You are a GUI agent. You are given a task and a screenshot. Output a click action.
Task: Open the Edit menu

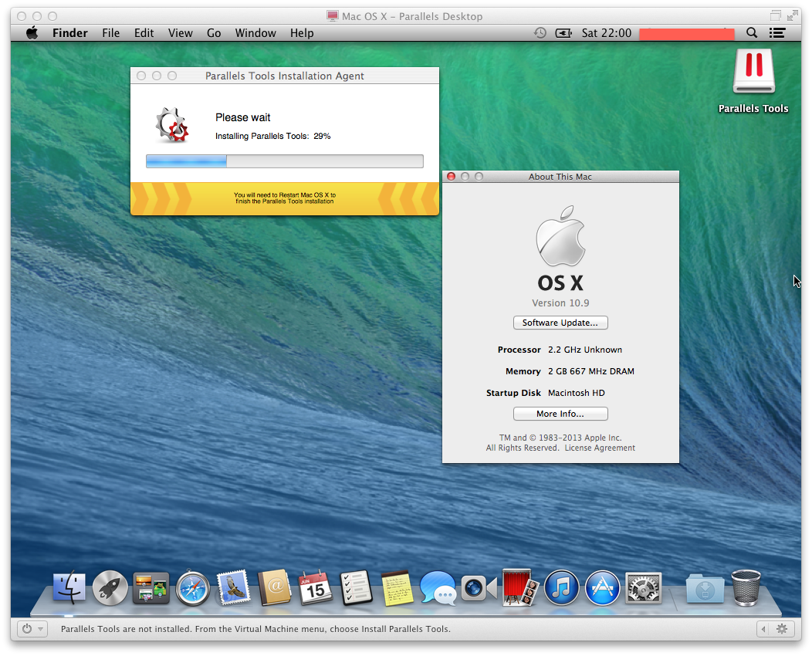click(144, 33)
